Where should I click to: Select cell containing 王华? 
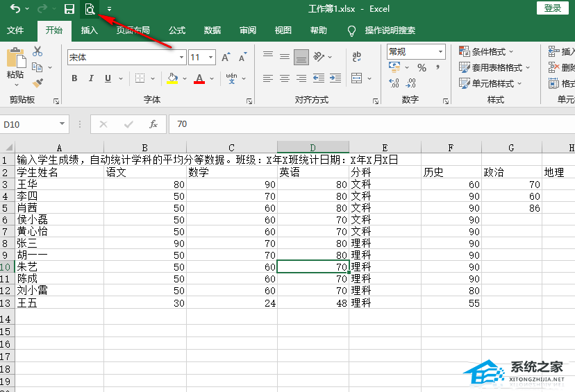pos(60,185)
